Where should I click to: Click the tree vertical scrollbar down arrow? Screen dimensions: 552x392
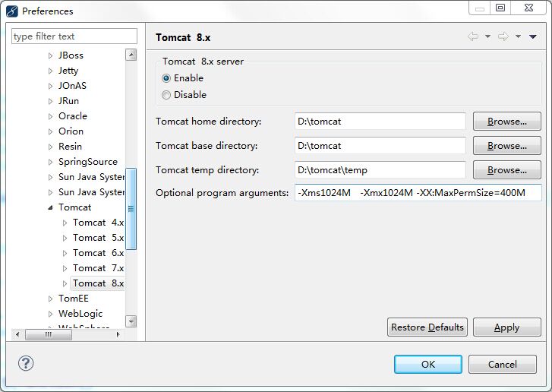[131, 321]
